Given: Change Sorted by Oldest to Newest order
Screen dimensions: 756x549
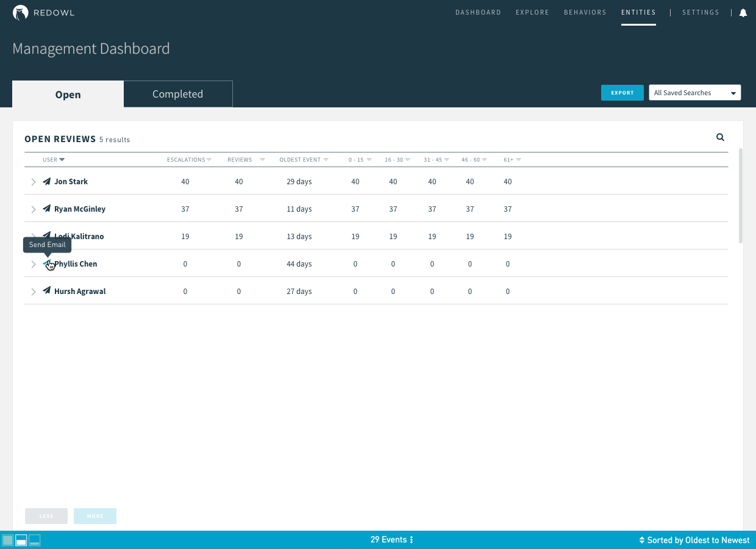Looking at the screenshot, I should coord(694,540).
